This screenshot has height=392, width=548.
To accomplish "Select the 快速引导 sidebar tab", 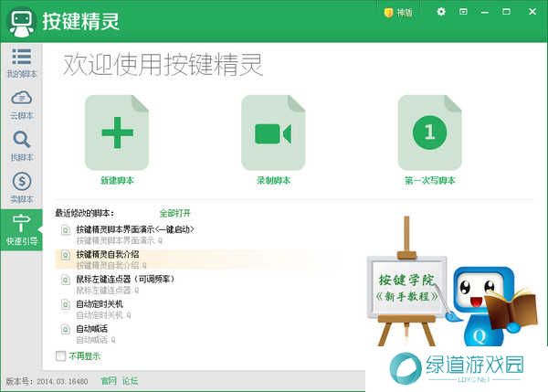I will [21, 230].
